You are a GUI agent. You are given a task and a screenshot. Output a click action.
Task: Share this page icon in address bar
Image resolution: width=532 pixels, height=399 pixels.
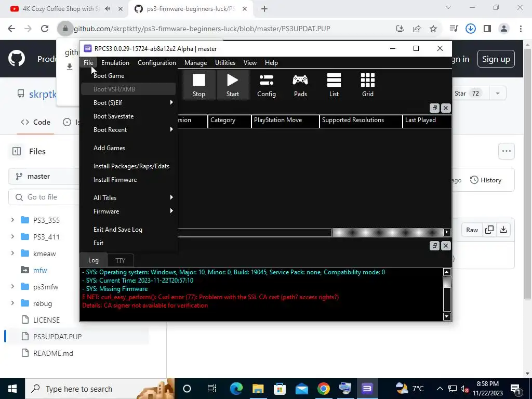pyautogui.click(x=417, y=29)
